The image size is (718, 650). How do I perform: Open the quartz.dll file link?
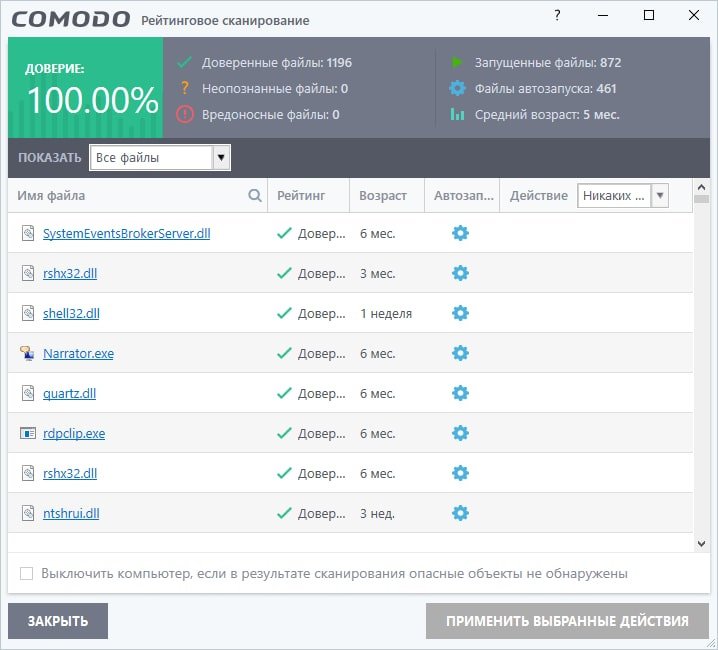coord(69,393)
